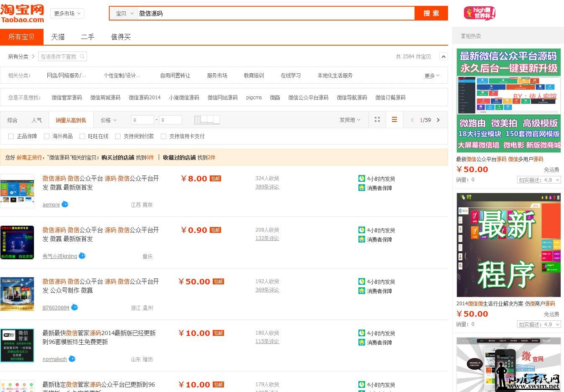564x392 pixels.
Task: Open the 115条评论 reviews link
Action: click(267, 341)
